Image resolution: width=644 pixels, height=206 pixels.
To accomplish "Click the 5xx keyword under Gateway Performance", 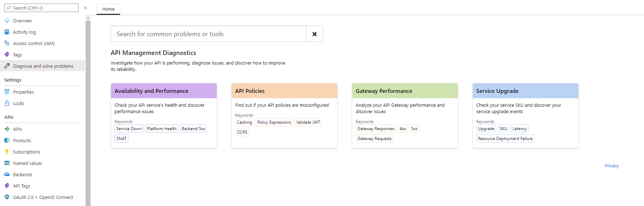I will (x=414, y=129).
